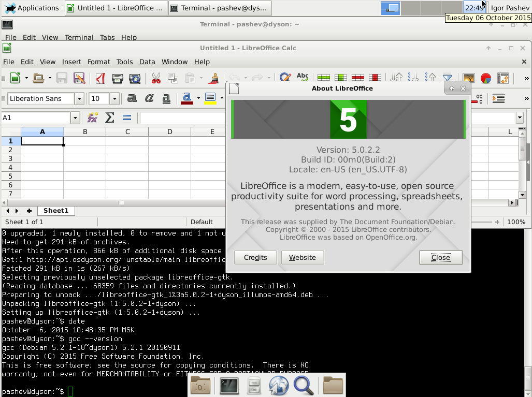
Task: Close the About LibreOffice dialog
Action: (441, 257)
